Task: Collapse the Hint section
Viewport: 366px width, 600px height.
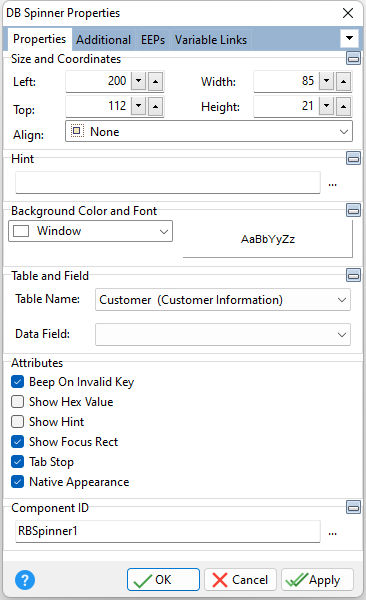Action: [353, 158]
